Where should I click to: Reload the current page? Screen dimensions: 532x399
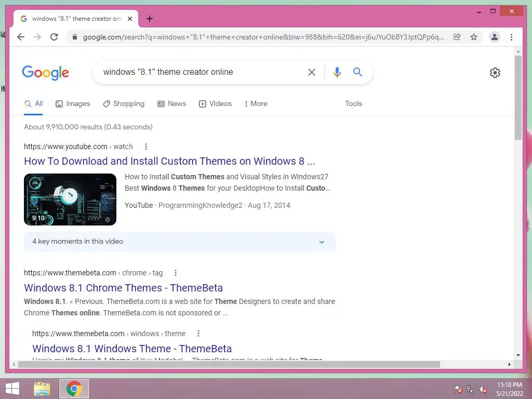click(x=54, y=37)
